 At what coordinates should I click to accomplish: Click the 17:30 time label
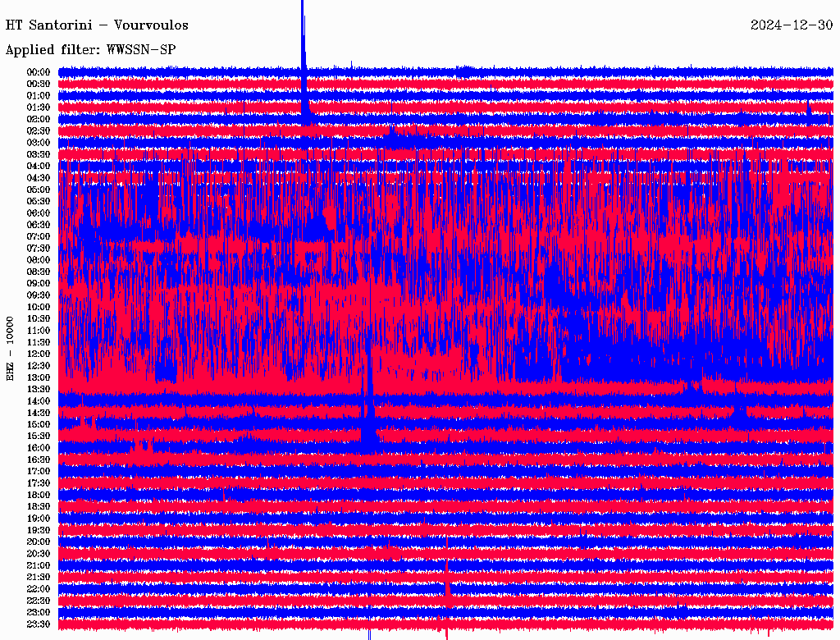point(39,483)
